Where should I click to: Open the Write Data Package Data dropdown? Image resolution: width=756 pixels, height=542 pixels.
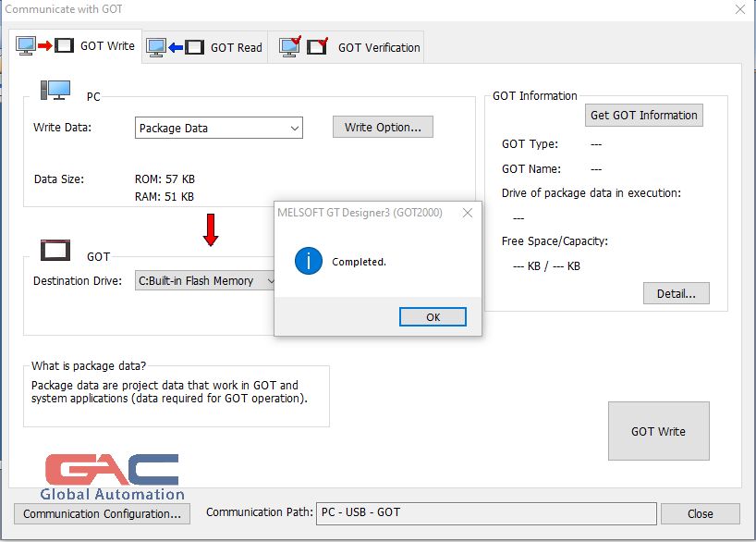tap(218, 129)
